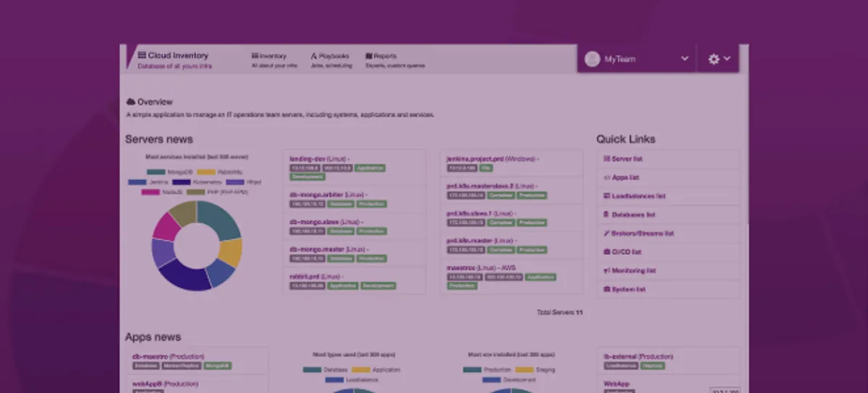868x393 pixels.
Task: Click the CI/CD list icon
Action: tap(606, 252)
